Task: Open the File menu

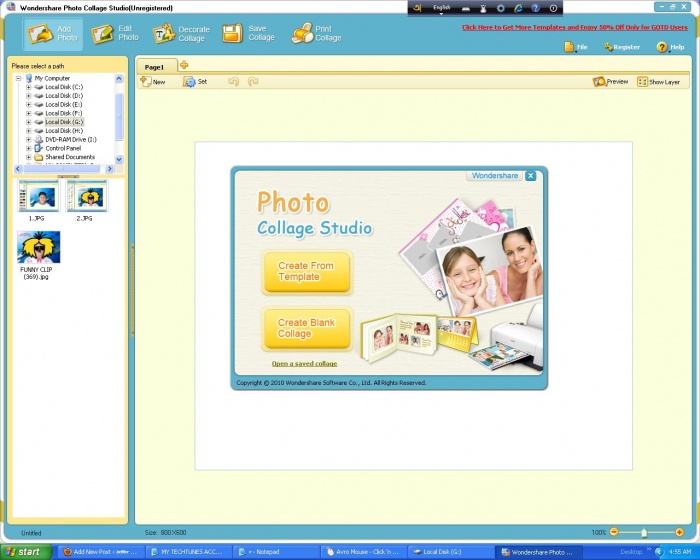Action: coord(576,47)
